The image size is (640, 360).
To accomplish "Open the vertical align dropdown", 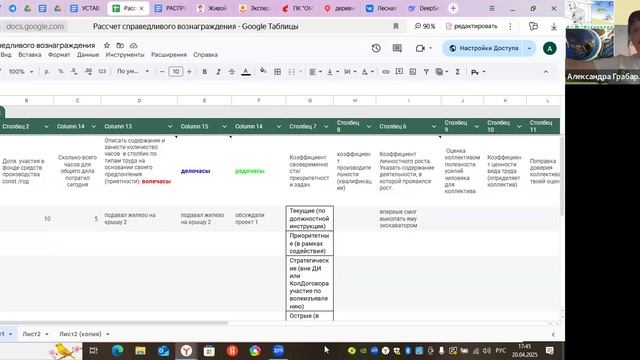I will tap(333, 72).
